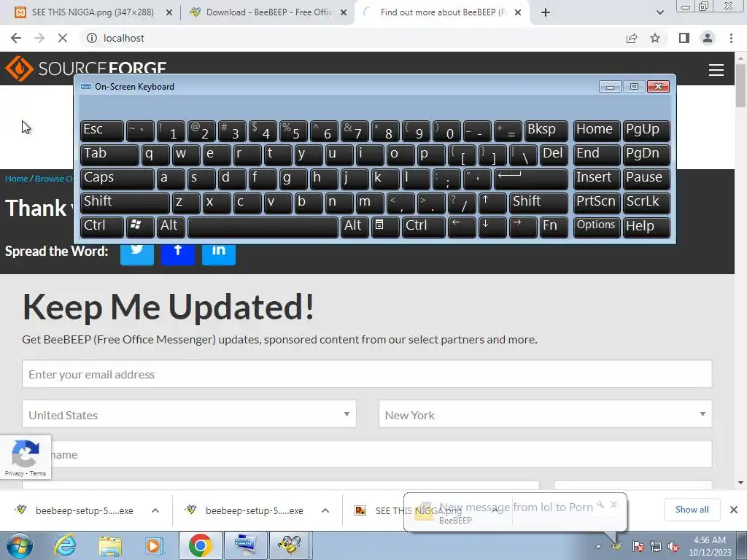Bookmark this page with the star icon
This screenshot has height=560, width=747.
pyautogui.click(x=655, y=38)
